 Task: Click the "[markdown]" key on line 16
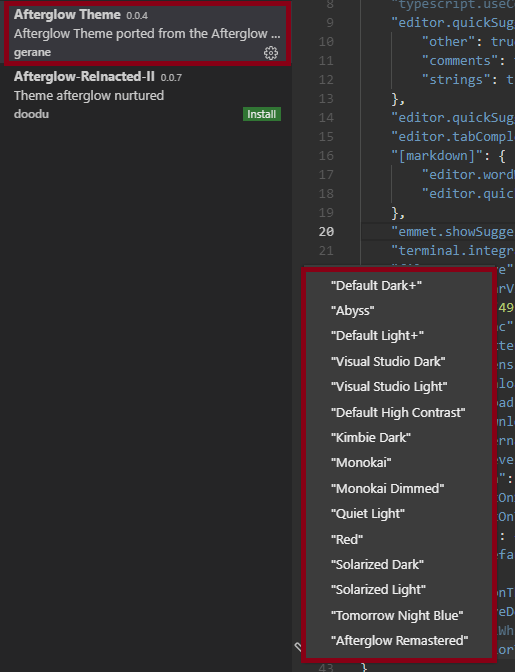click(x=437, y=156)
